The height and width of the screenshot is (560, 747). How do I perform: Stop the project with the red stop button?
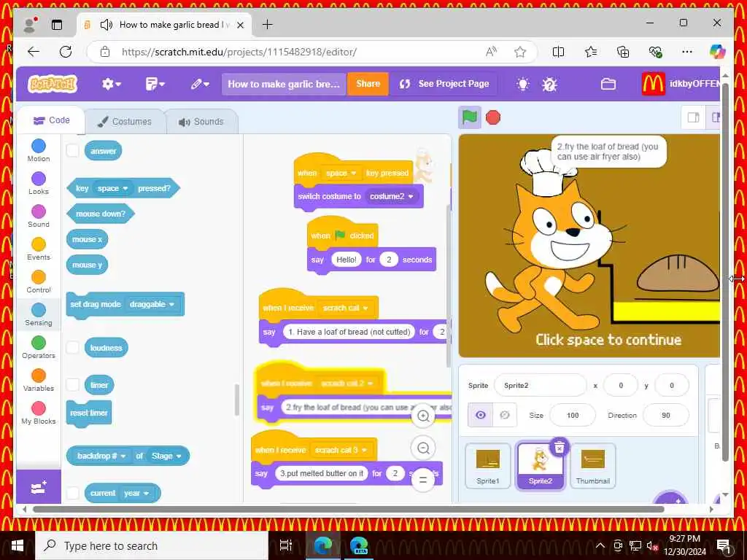pos(493,117)
